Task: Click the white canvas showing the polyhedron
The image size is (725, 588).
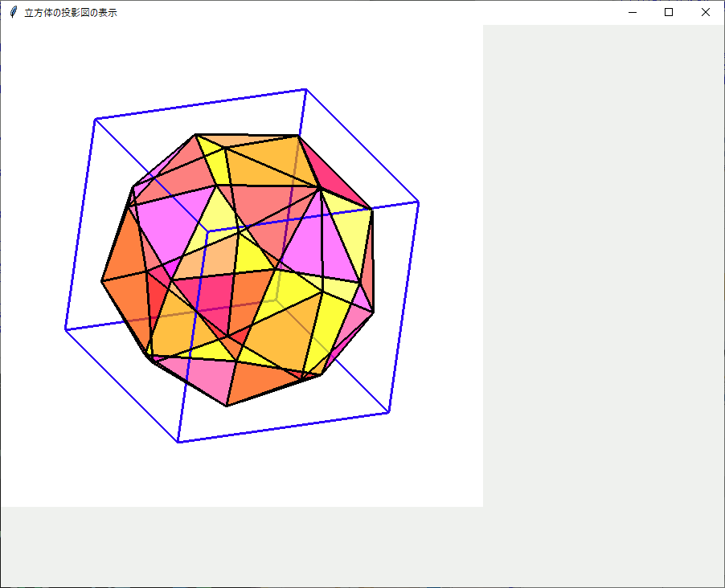Action: [x=242, y=266]
